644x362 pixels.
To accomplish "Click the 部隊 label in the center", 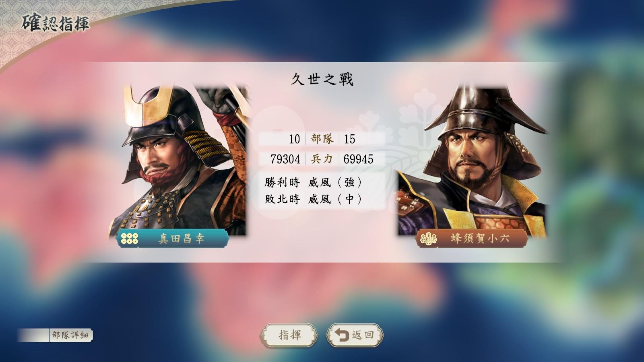I will click(x=322, y=139).
